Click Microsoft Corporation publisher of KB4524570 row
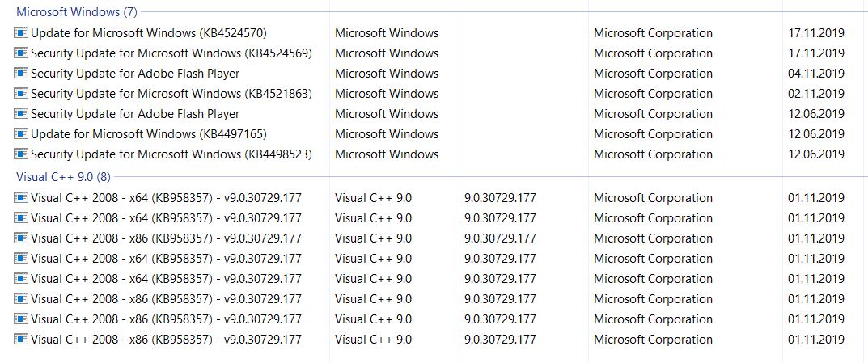Image resolution: width=868 pixels, height=363 pixels. [x=653, y=33]
